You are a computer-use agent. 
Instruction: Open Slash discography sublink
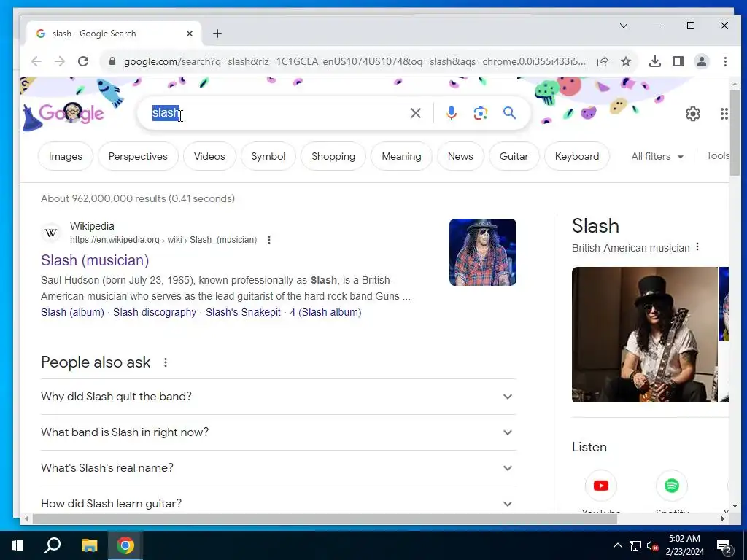[x=155, y=312]
